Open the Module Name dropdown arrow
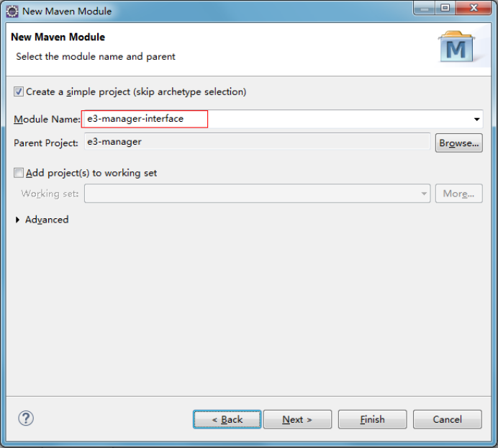 click(x=476, y=120)
